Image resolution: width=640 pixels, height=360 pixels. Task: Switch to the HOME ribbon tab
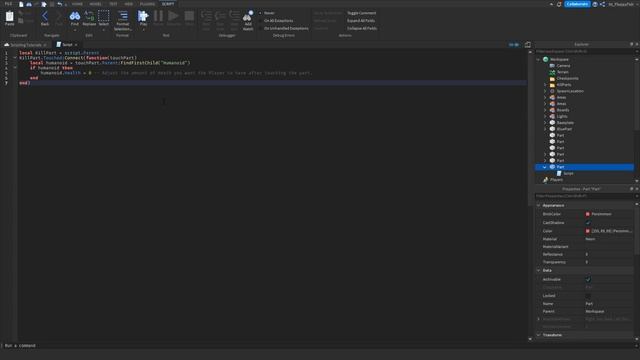click(x=77, y=4)
